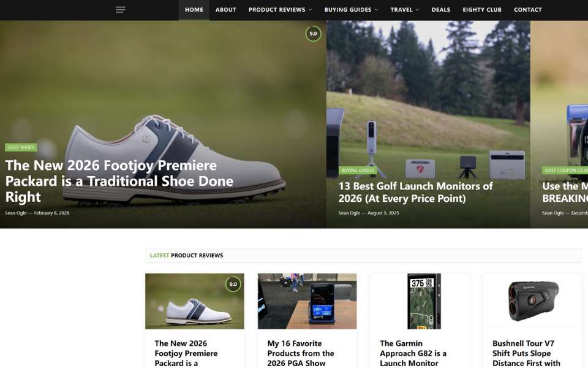Open the Deals page
588x368 pixels.
coord(440,10)
